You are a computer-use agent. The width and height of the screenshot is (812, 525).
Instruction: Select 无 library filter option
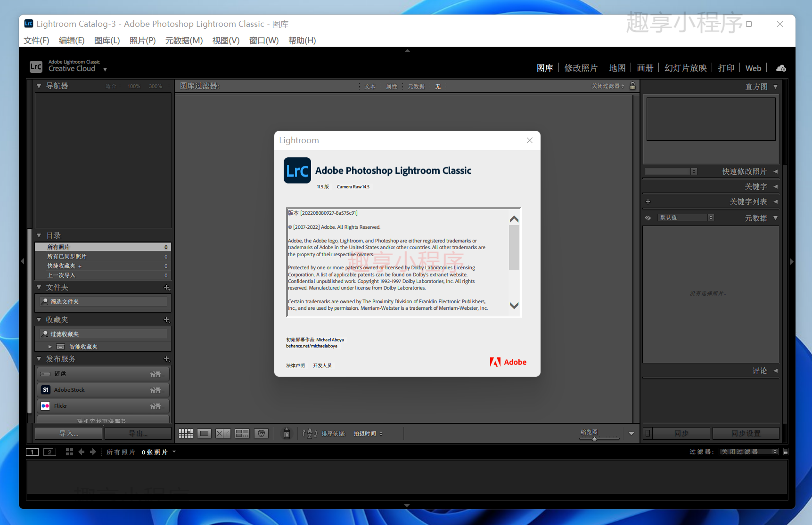pyautogui.click(x=438, y=86)
